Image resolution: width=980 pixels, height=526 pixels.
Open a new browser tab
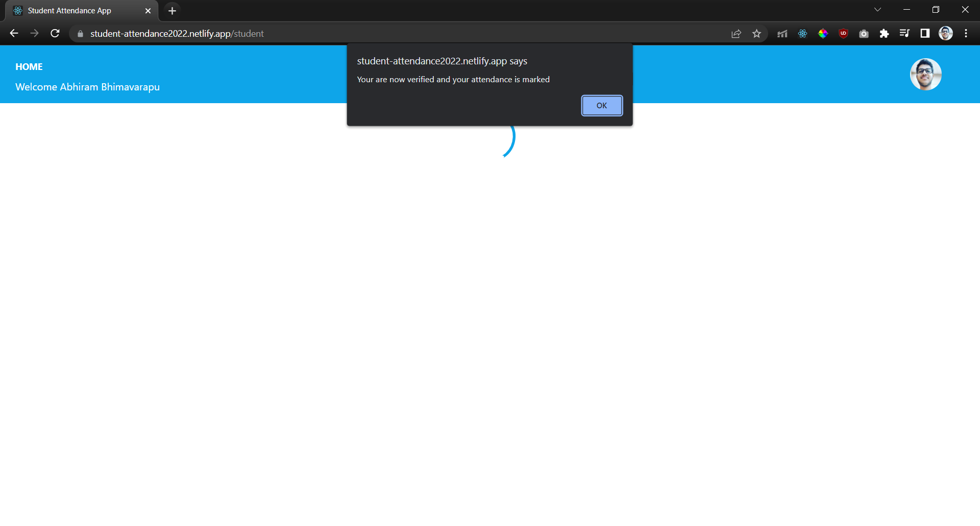[172, 10]
